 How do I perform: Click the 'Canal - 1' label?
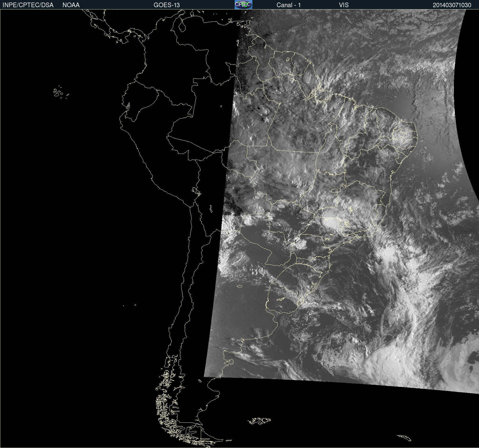coord(289,5)
